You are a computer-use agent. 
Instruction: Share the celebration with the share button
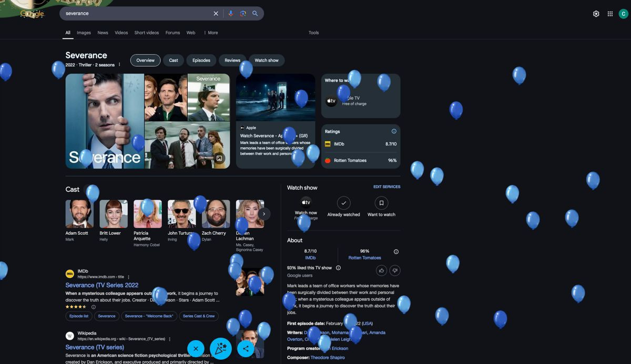[x=246, y=348]
